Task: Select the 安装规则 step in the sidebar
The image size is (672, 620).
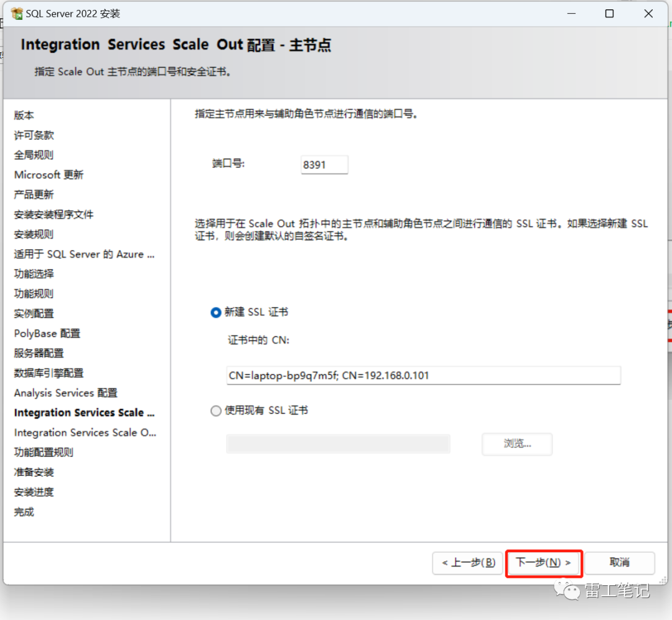Action: coord(34,234)
